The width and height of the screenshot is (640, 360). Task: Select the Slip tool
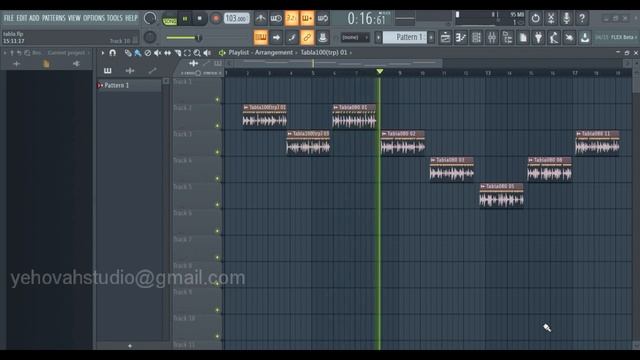pyautogui.click(x=167, y=53)
